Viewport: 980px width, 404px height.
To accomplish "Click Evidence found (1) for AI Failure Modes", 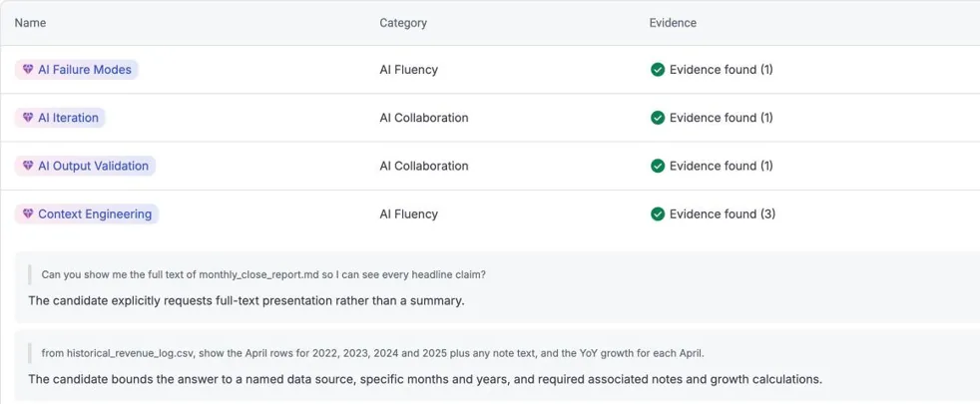I will coord(722,69).
